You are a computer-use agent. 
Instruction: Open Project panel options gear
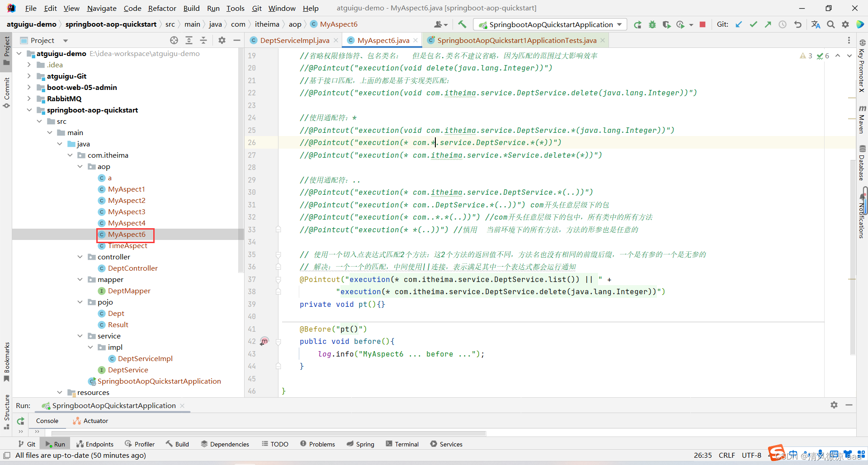click(x=222, y=40)
